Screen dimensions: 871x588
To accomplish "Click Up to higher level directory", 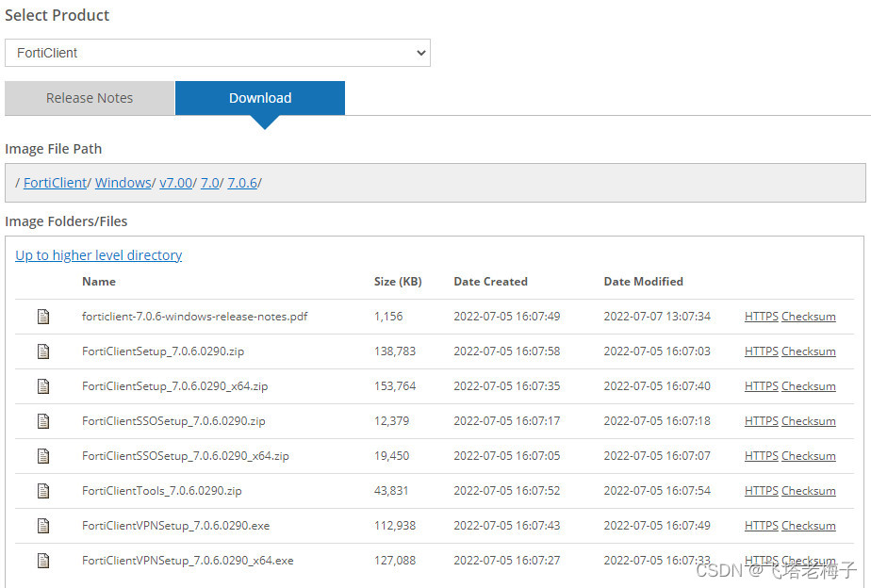I will (x=98, y=254).
